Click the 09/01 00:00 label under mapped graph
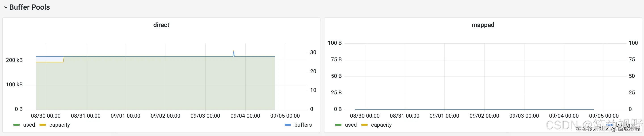Image resolution: width=644 pixels, height=136 pixels. [x=444, y=116]
